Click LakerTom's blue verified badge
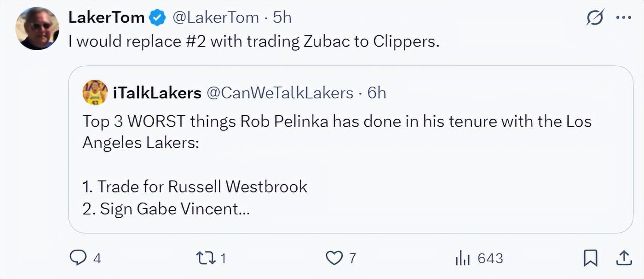The height and width of the screenshot is (279, 644). 158,18
